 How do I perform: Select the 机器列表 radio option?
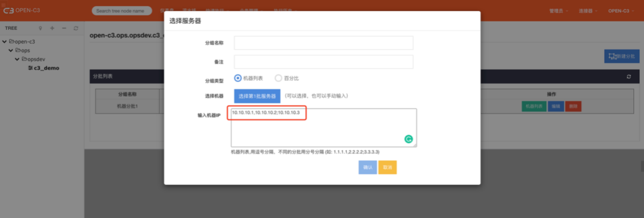click(x=238, y=78)
